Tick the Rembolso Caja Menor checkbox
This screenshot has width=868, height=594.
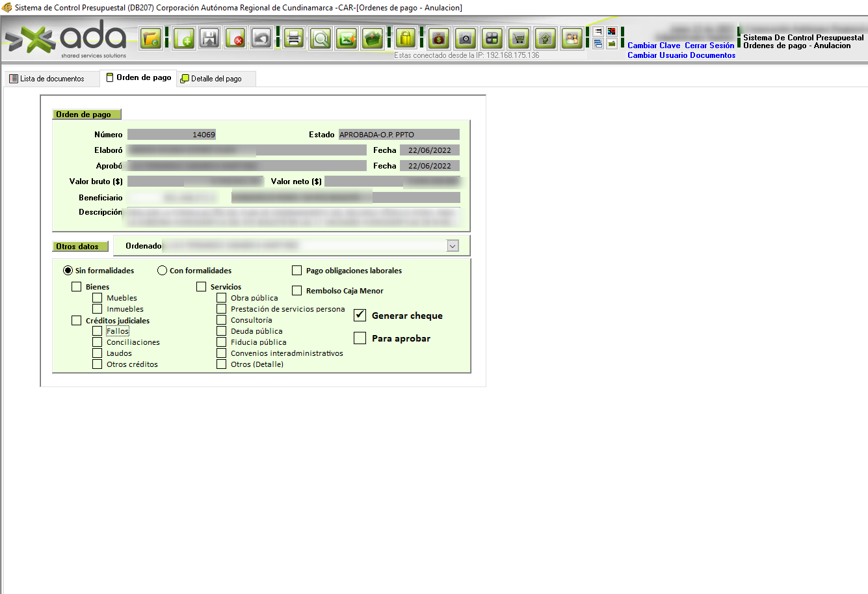point(297,291)
